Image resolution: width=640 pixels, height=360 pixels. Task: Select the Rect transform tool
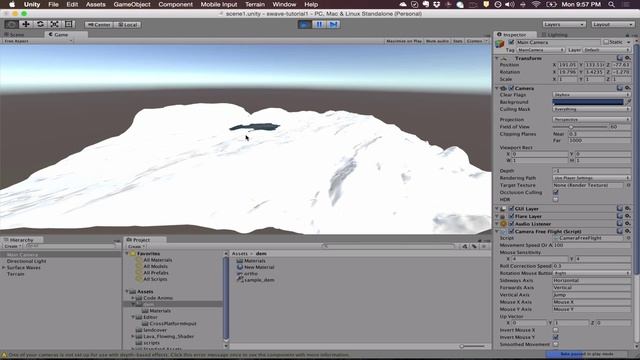click(x=69, y=24)
